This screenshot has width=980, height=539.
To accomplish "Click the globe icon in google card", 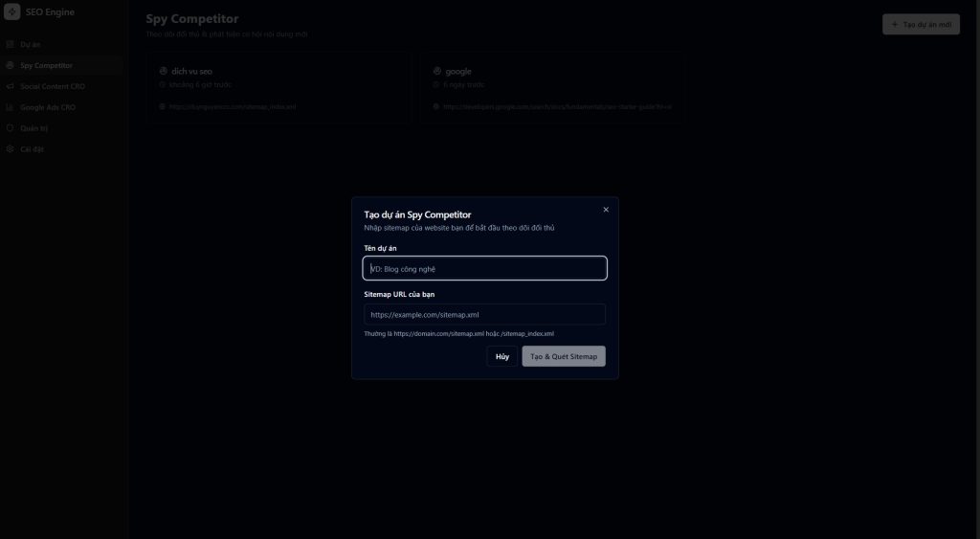I will (436, 107).
